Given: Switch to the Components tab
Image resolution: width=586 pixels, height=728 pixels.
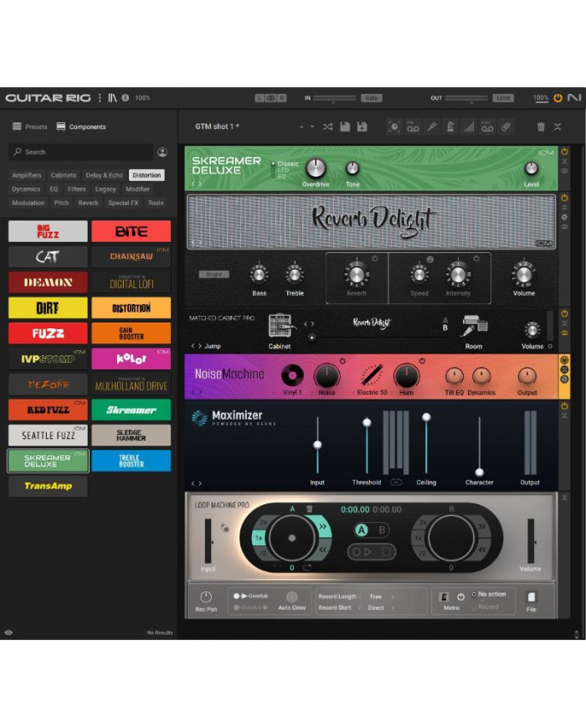Looking at the screenshot, I should [x=81, y=126].
